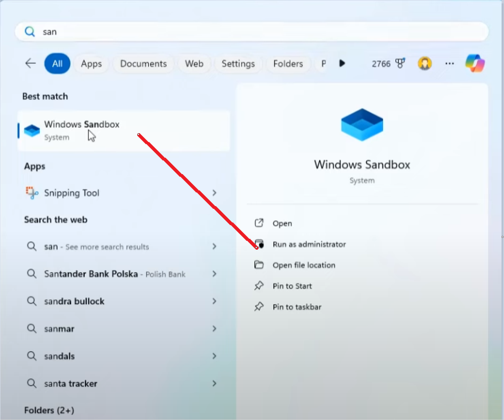Expand the santa tracker chevron
504x420 pixels.
click(214, 383)
